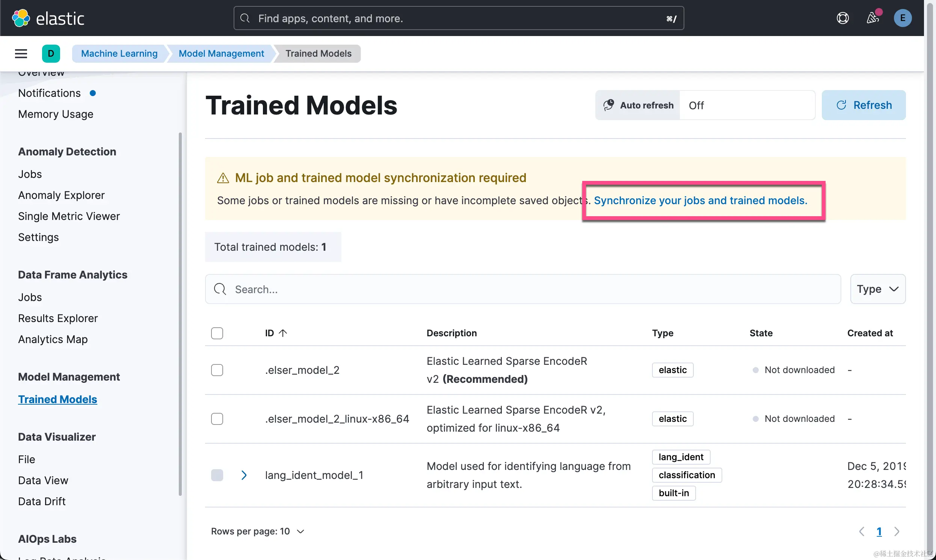Expand the lang_ident_model_1 row details
Image resolution: width=936 pixels, height=560 pixels.
(x=244, y=475)
